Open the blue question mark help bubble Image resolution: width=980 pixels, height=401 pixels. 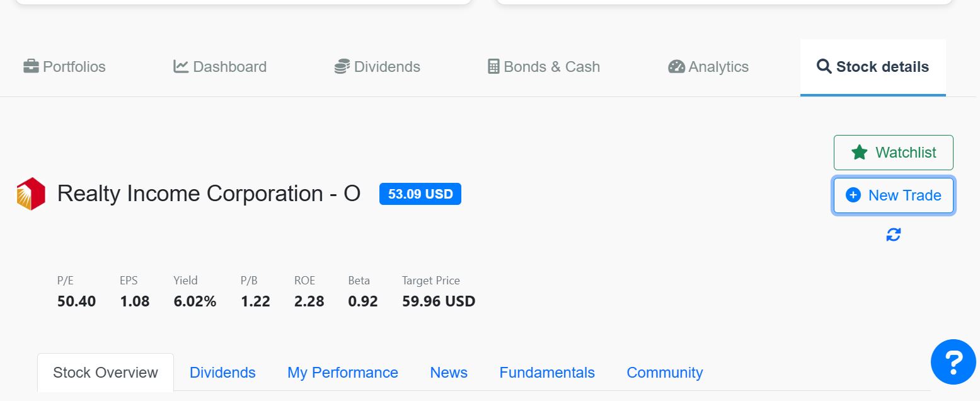point(953,362)
